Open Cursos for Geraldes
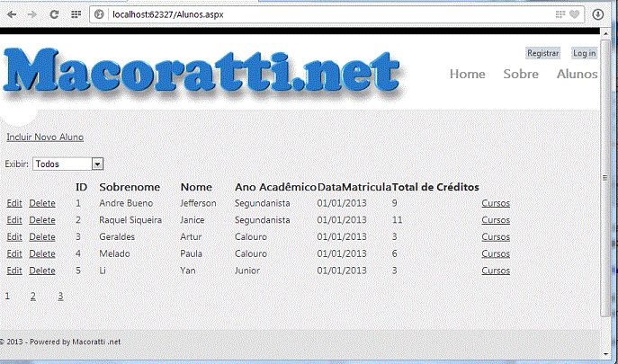Viewport: 618px width, 364px height. pos(496,237)
